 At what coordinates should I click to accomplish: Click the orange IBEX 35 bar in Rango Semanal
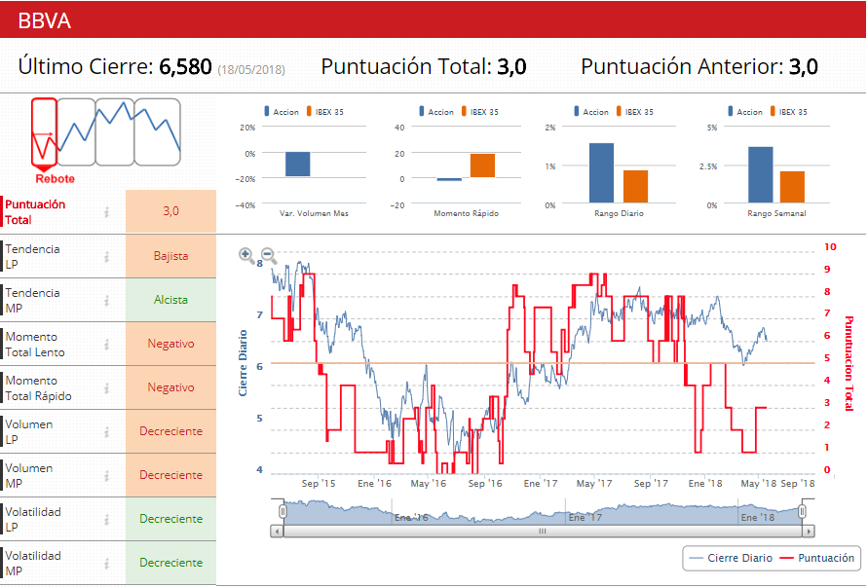[x=792, y=187]
